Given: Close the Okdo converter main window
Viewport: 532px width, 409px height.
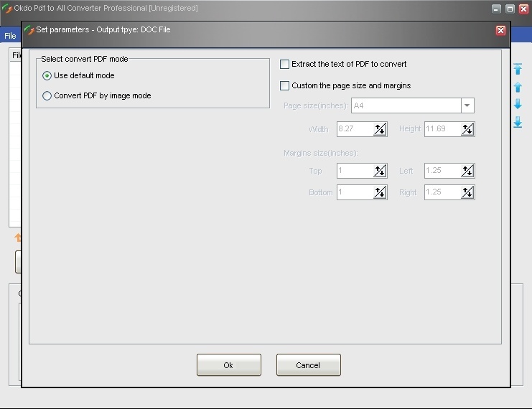Looking at the screenshot, I should 524,9.
